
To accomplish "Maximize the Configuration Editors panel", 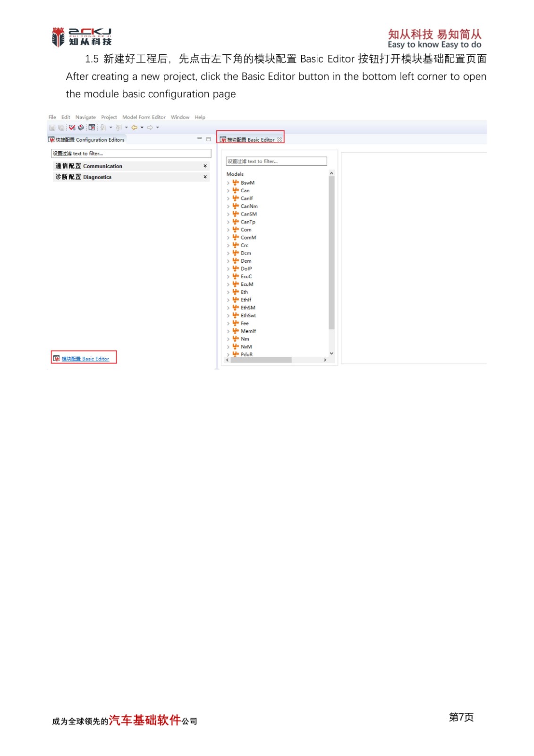I will click(208, 139).
